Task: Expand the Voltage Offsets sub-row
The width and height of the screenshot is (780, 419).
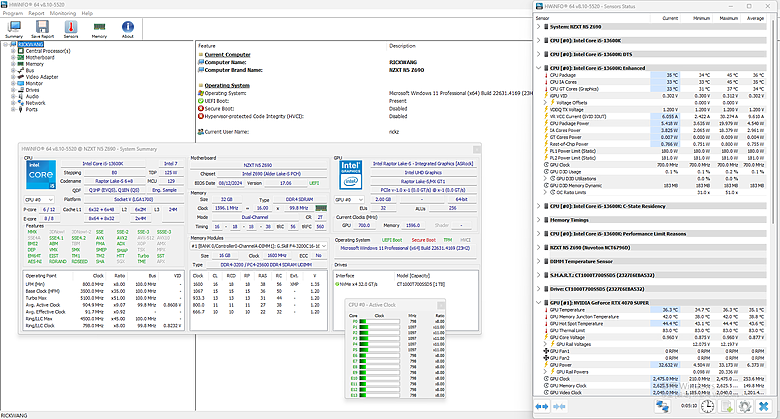Action: [x=545, y=103]
